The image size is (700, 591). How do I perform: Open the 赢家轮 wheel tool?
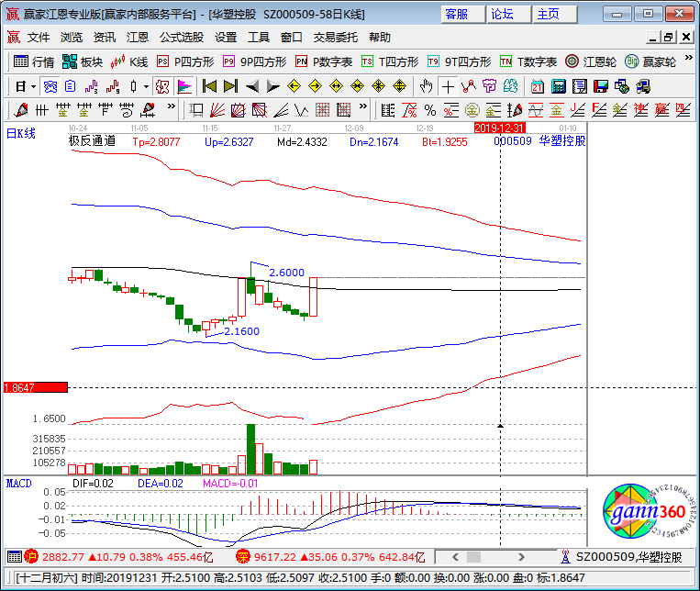(650, 61)
